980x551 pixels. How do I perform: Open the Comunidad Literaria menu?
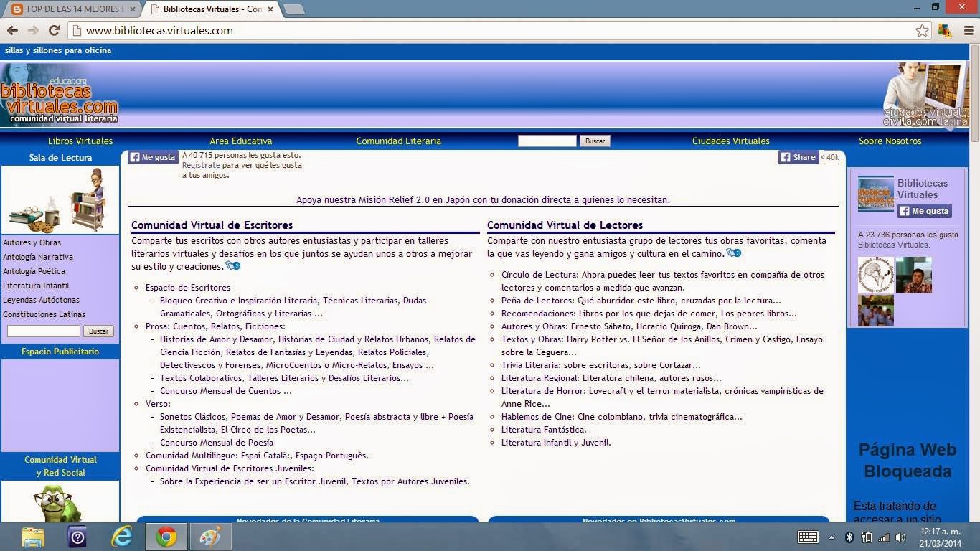pyautogui.click(x=398, y=141)
